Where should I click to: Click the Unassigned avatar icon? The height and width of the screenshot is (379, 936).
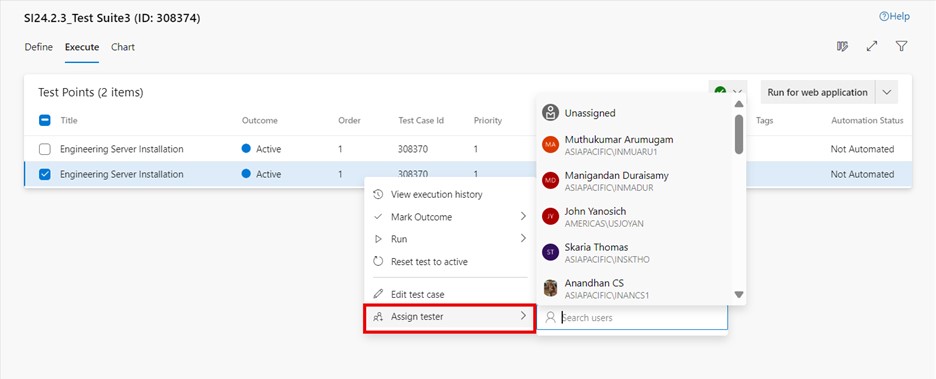[550, 112]
